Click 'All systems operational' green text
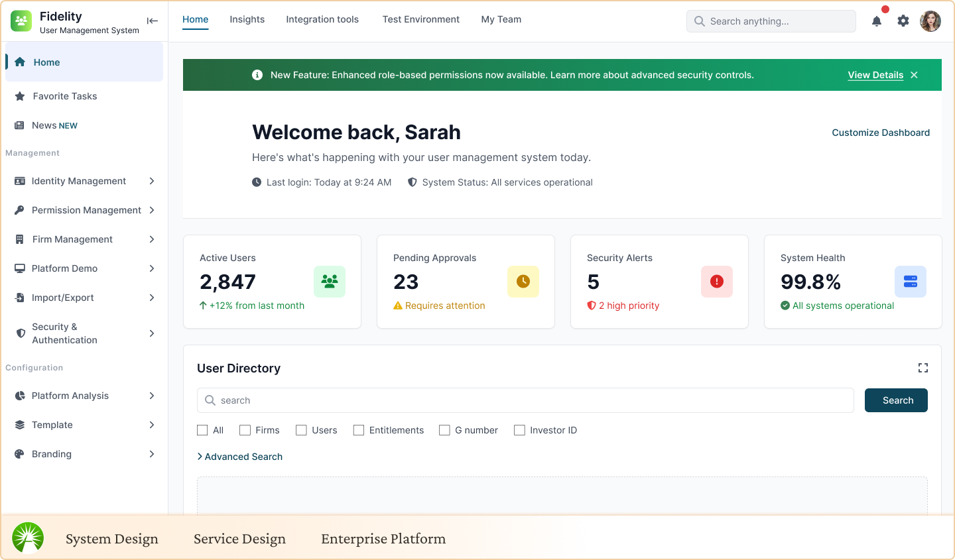Image resolution: width=955 pixels, height=560 pixels. 843,306
